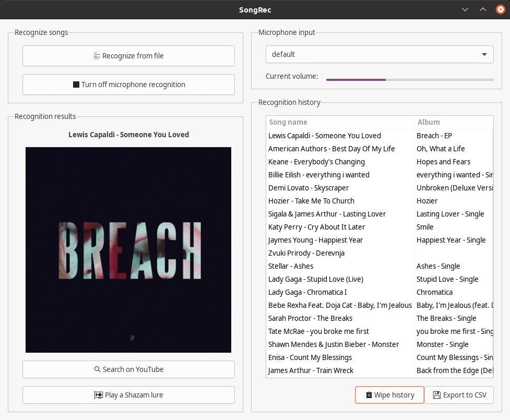The height and width of the screenshot is (420, 510).
Task: Select "Billie Eilish - everything i wanted" row
Action: pos(379,175)
